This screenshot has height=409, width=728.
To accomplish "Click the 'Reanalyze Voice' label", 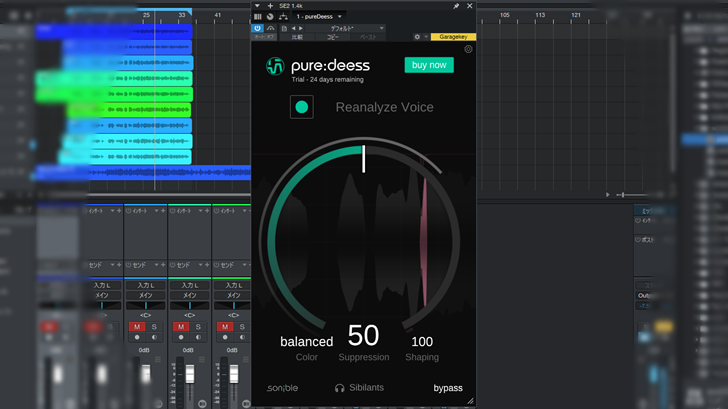I will tap(384, 107).
